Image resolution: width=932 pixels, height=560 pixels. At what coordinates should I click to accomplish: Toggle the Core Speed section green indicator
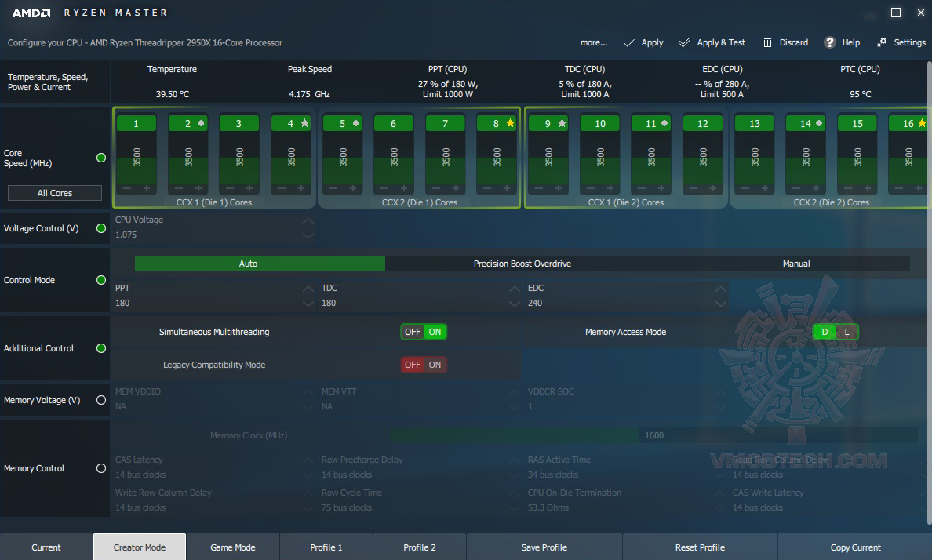101,158
